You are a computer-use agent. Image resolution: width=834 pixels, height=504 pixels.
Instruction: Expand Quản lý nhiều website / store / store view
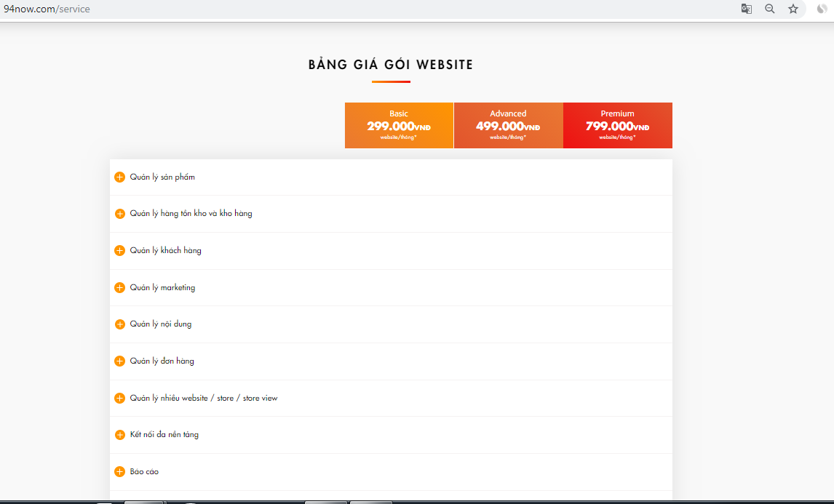pos(203,399)
